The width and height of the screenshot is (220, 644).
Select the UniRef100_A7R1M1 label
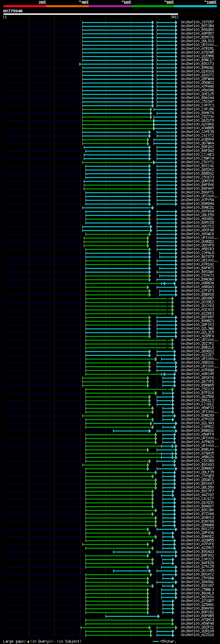coord(197,48)
